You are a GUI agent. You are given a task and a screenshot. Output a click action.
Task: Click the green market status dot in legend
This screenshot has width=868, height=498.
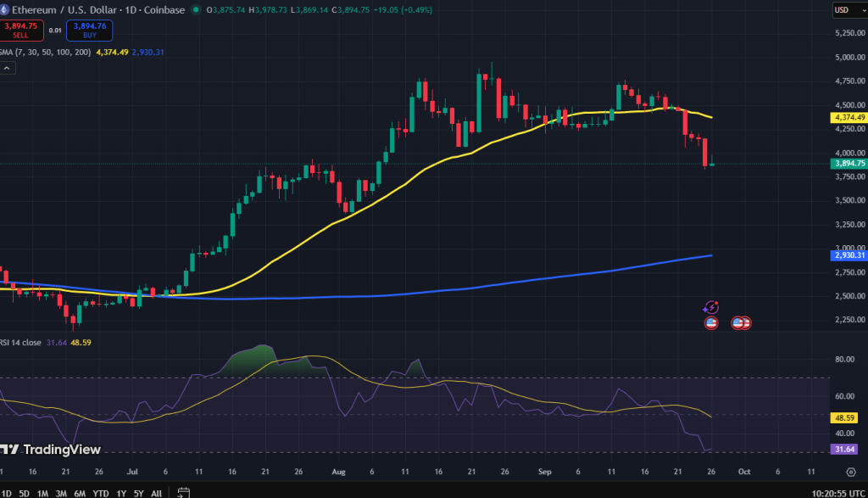pyautogui.click(x=196, y=10)
